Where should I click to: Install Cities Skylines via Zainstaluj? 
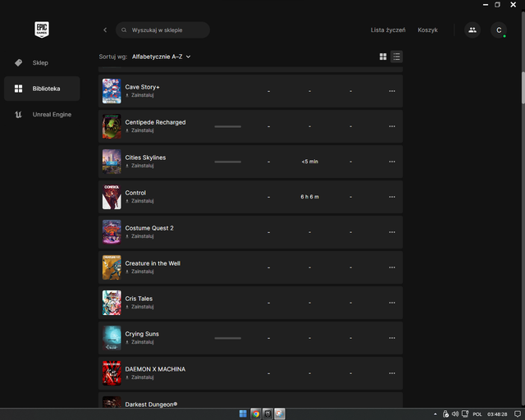[x=139, y=166]
